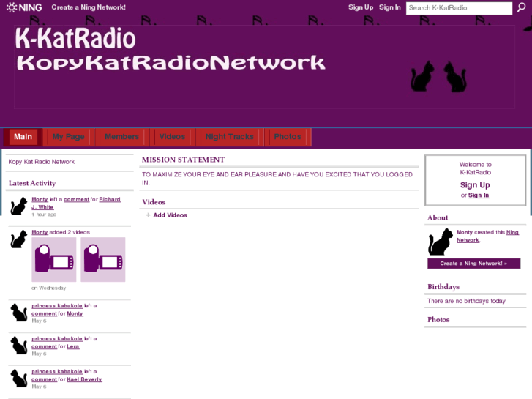Open comment link for Lera
The height and width of the screenshot is (399, 532).
[x=44, y=346]
